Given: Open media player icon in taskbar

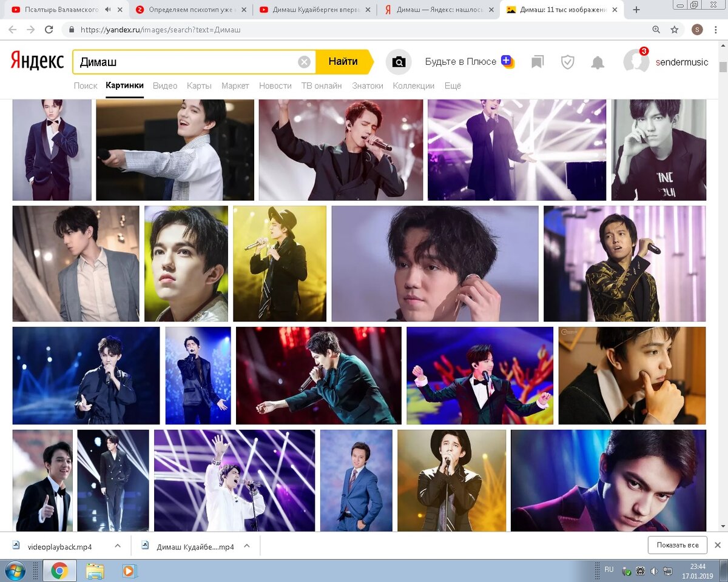Looking at the screenshot, I should [x=129, y=570].
